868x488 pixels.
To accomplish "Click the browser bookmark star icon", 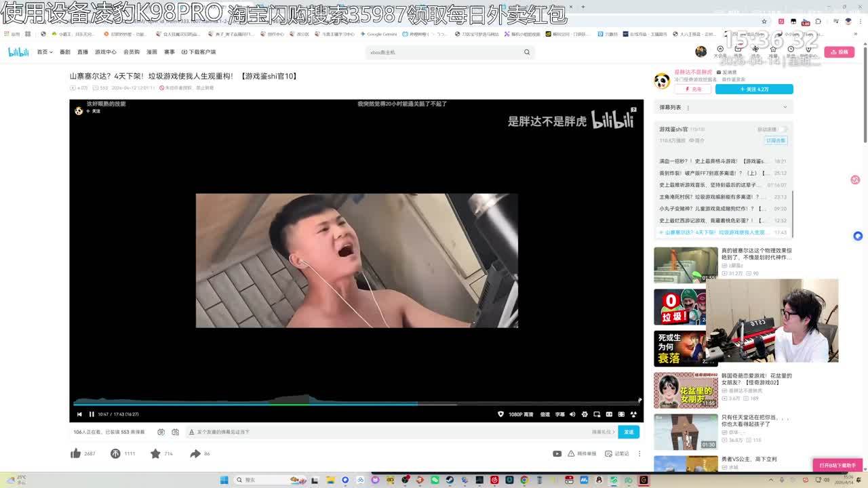I will pyautogui.click(x=764, y=21).
